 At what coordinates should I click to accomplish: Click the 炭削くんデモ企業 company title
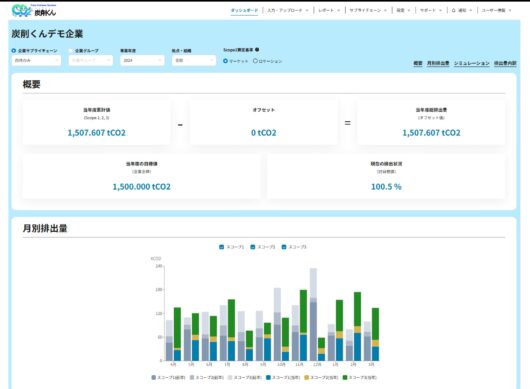coord(47,34)
